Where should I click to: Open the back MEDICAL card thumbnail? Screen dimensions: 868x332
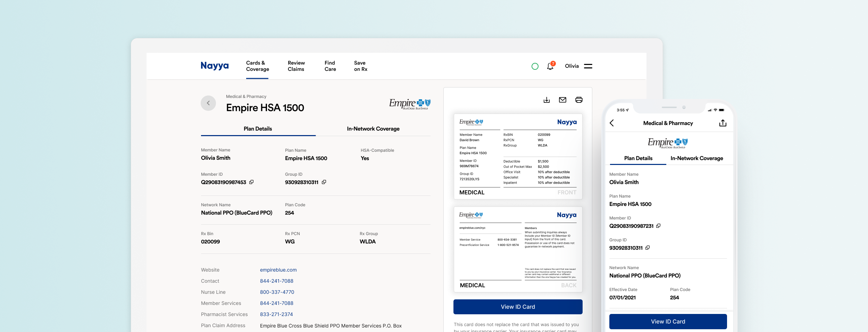(518, 249)
